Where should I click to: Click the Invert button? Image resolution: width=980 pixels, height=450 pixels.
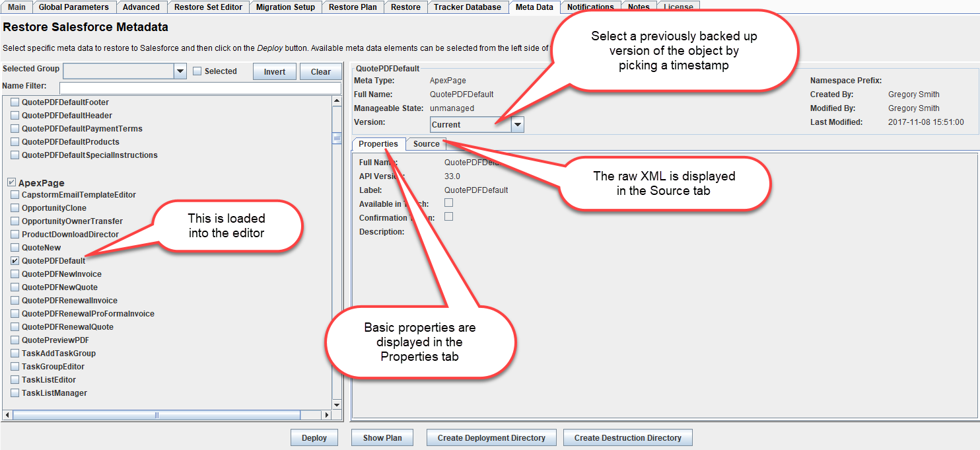pyautogui.click(x=275, y=72)
